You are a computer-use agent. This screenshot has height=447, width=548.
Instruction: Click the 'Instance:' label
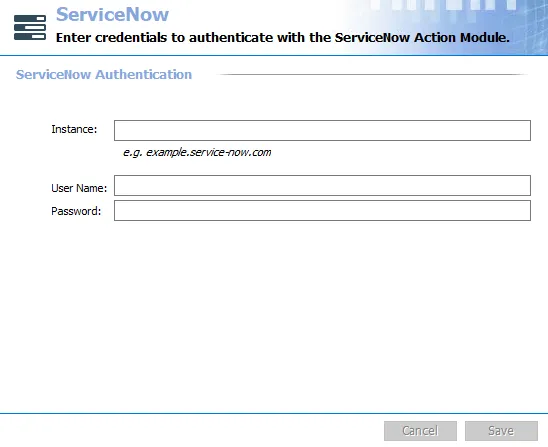point(74,129)
